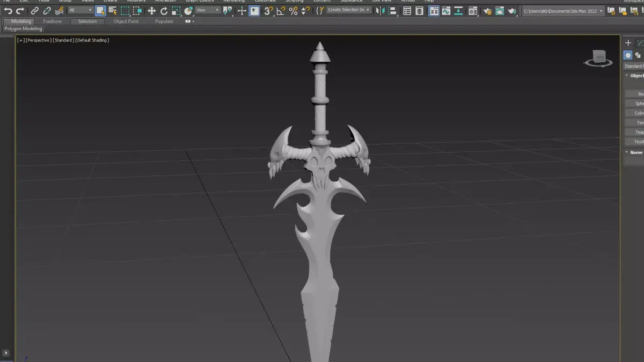Click the Box primitive button
Viewport: 644px width, 362px height.
(x=635, y=94)
